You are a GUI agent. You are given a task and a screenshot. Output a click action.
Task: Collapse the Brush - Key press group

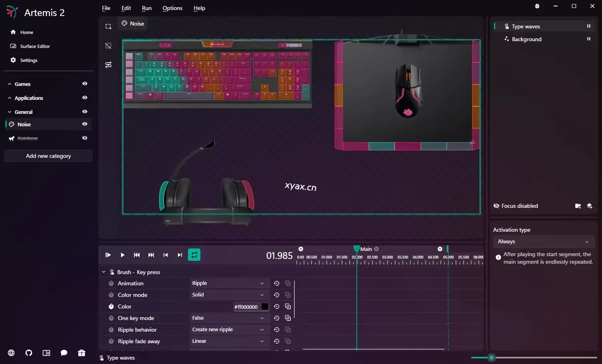click(104, 272)
